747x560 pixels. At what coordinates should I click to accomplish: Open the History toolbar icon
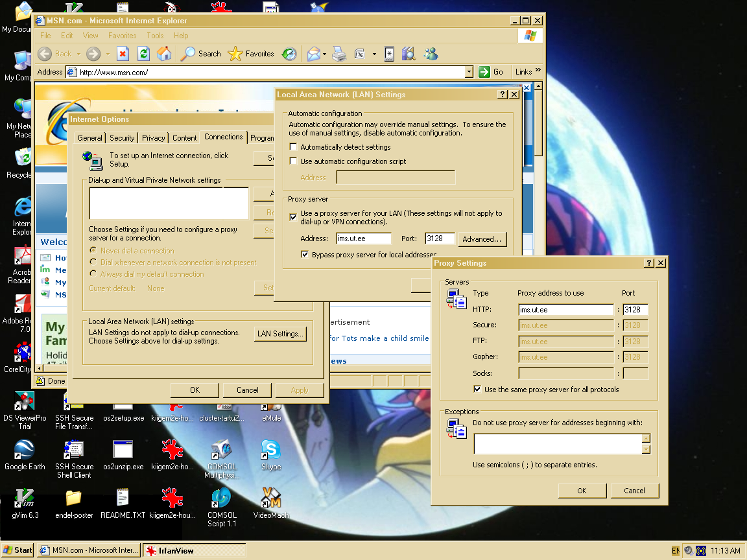point(289,54)
